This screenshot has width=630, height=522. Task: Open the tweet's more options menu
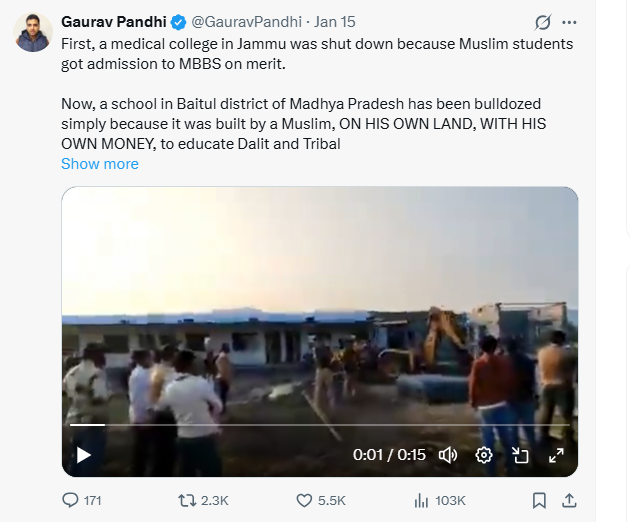[x=569, y=21]
